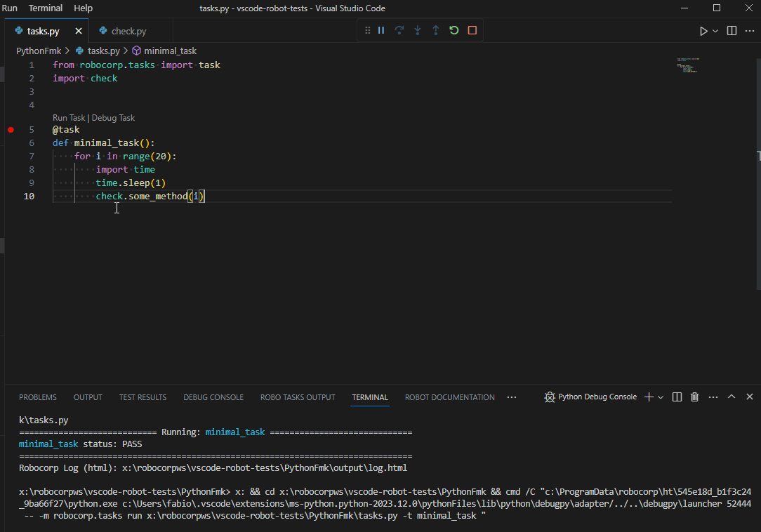Split the terminal pane
This screenshot has width=761, height=532.
point(677,397)
